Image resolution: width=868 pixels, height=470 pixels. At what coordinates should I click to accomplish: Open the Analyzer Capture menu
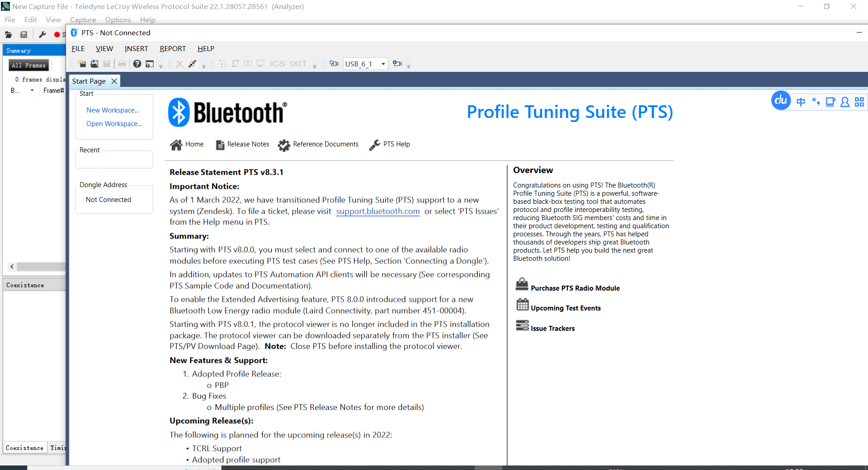coord(83,19)
